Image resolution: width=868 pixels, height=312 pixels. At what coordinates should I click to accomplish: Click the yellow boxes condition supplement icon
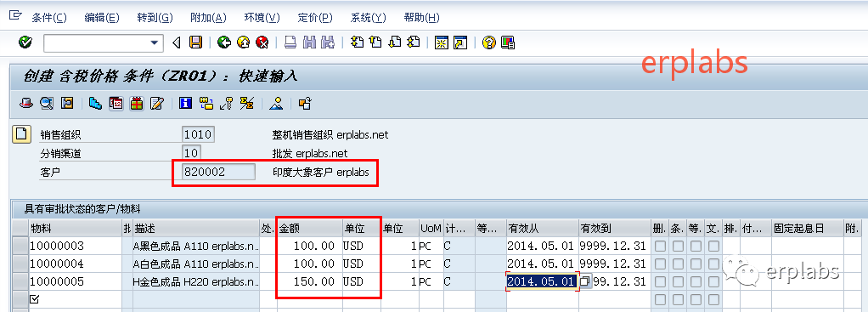pyautogui.click(x=206, y=103)
